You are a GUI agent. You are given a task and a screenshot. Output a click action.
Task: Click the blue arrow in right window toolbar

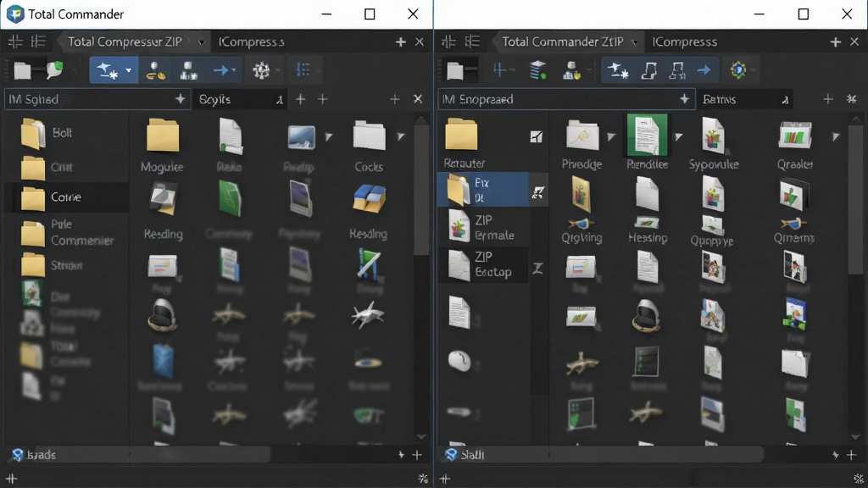click(x=704, y=70)
